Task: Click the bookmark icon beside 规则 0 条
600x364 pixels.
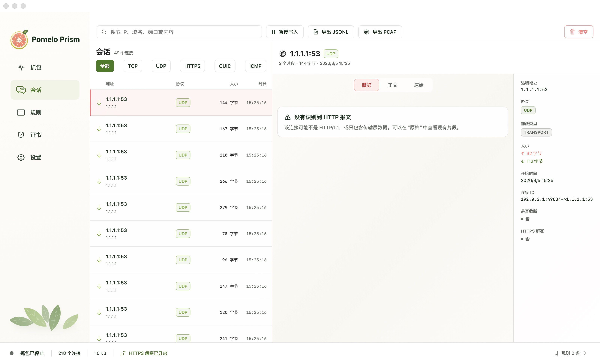Action: [x=556, y=353]
